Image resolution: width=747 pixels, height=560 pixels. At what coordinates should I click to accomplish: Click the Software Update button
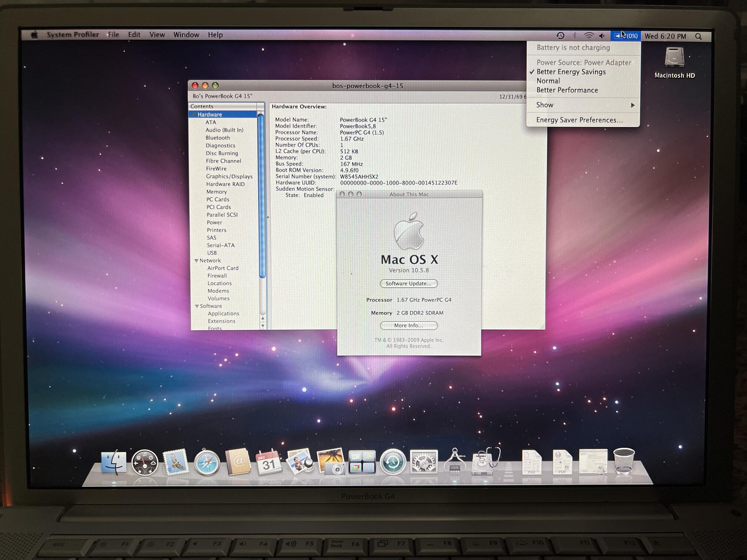click(x=408, y=284)
